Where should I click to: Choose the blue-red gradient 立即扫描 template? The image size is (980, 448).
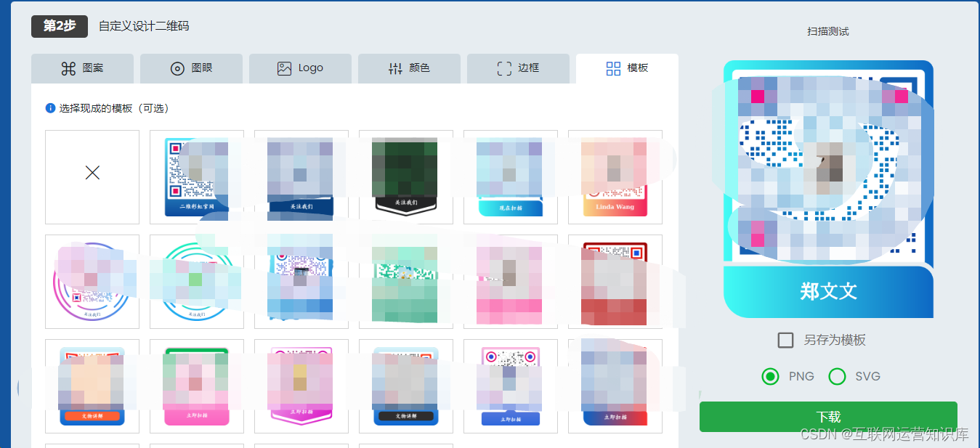615,386
